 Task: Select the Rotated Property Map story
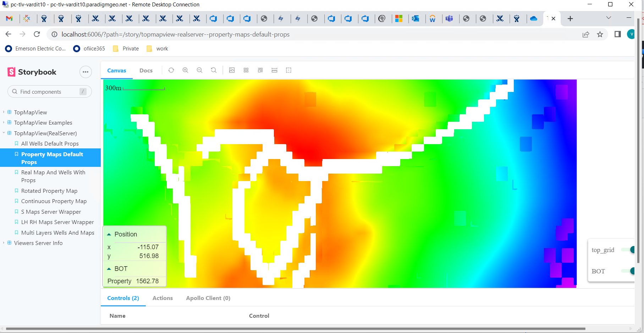[49, 191]
